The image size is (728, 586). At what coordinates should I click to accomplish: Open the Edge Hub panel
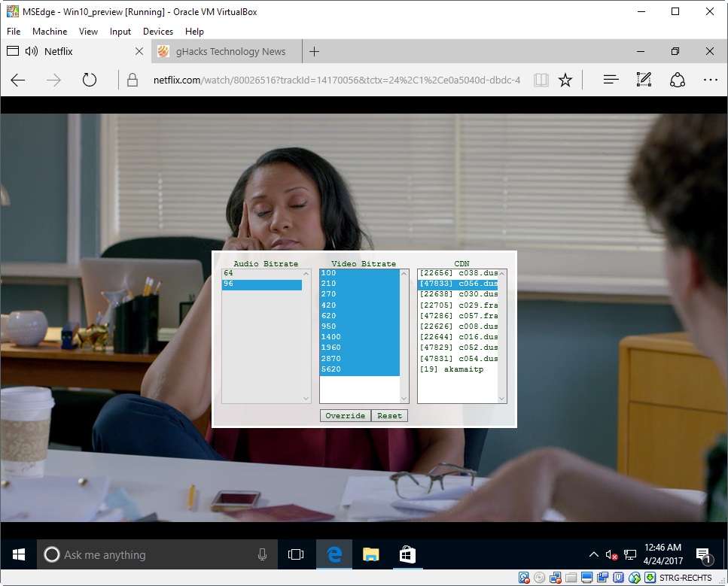(x=611, y=80)
